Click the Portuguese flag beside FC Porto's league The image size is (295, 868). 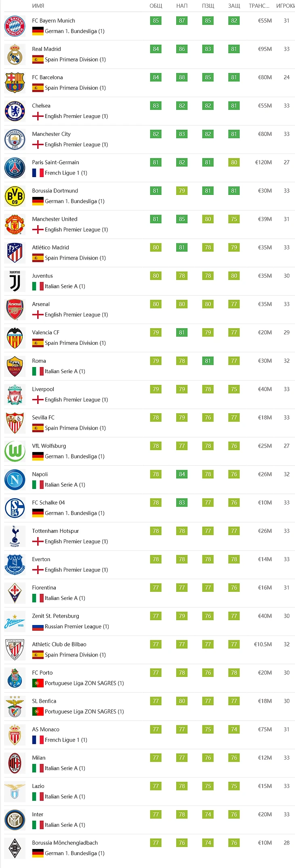(38, 683)
